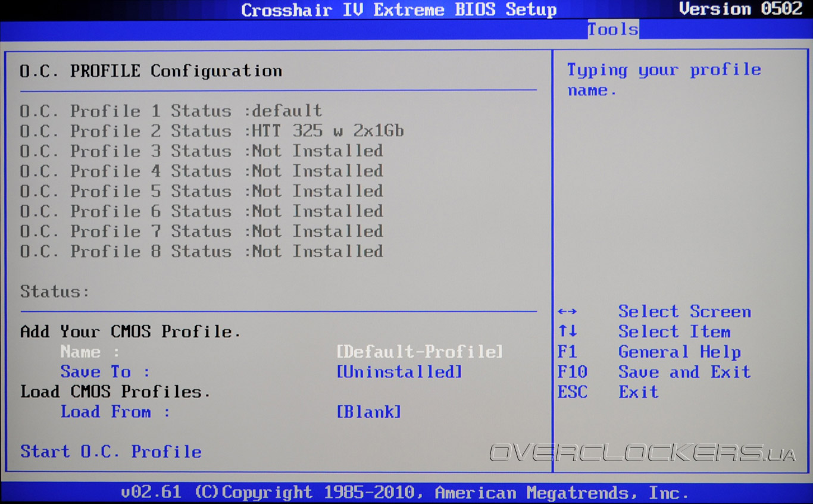Click the General Help legend entry

coord(680,352)
